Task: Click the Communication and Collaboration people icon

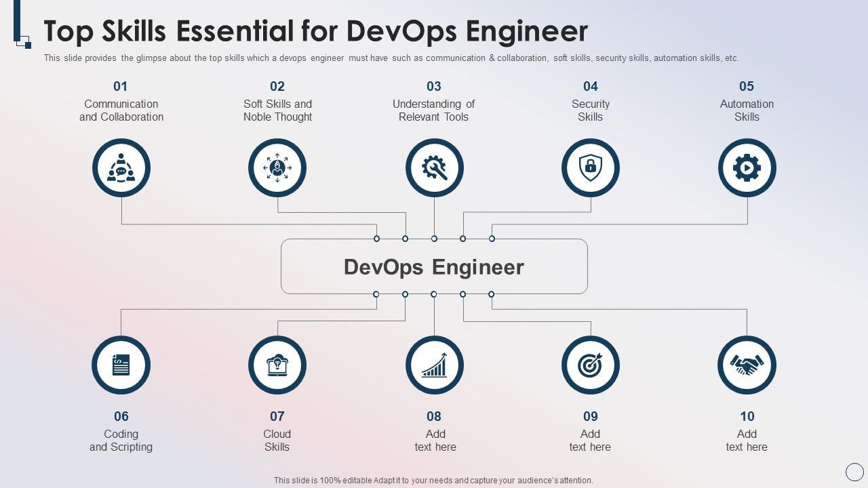Action: [x=121, y=167]
